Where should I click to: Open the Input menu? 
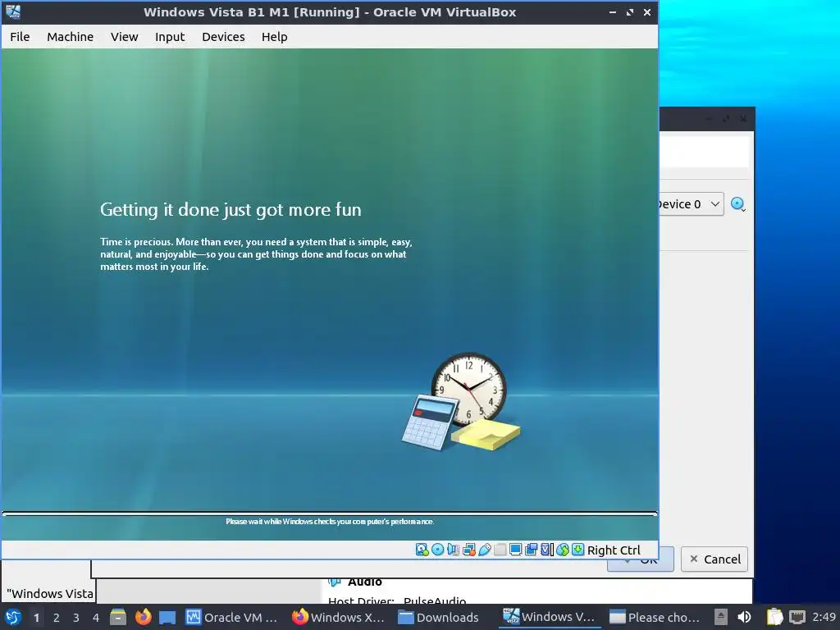170,36
